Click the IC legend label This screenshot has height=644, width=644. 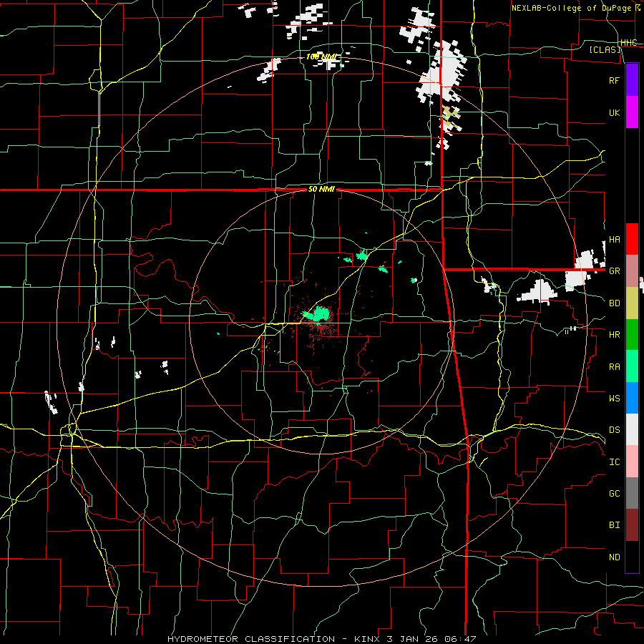[x=614, y=462]
